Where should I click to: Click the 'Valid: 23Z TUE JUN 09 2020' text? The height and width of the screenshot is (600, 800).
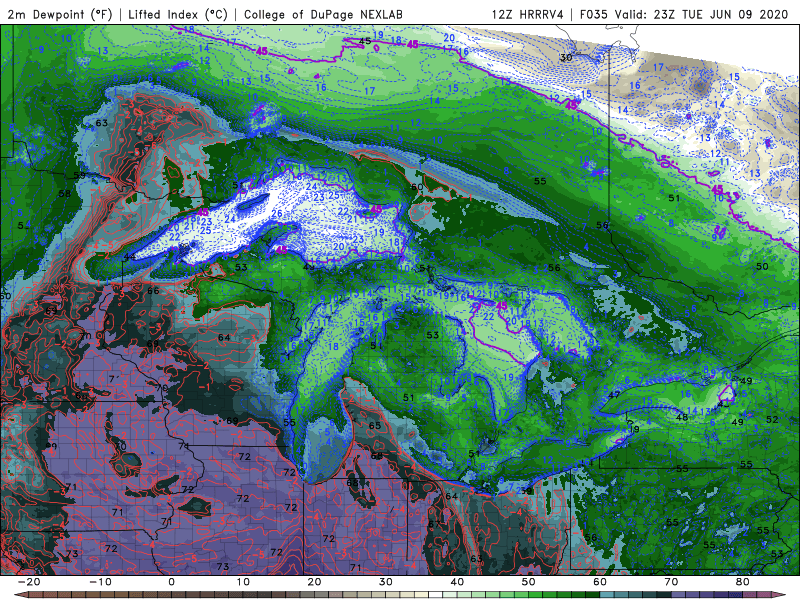[702, 14]
